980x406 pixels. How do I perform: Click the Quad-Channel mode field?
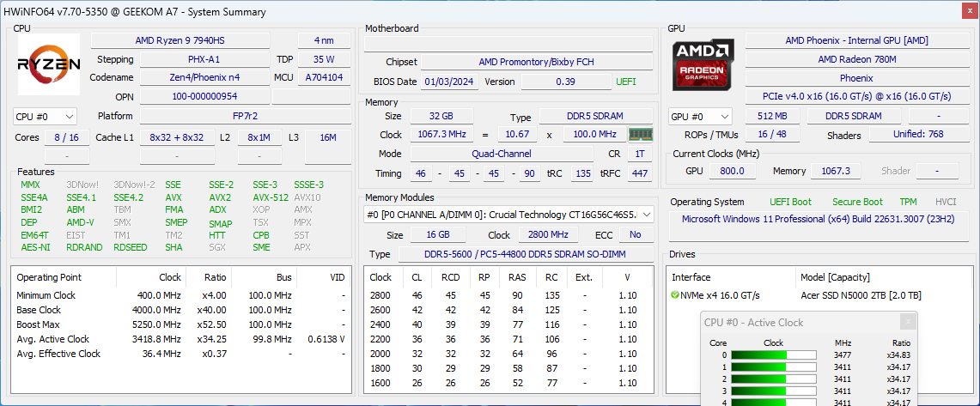(502, 154)
